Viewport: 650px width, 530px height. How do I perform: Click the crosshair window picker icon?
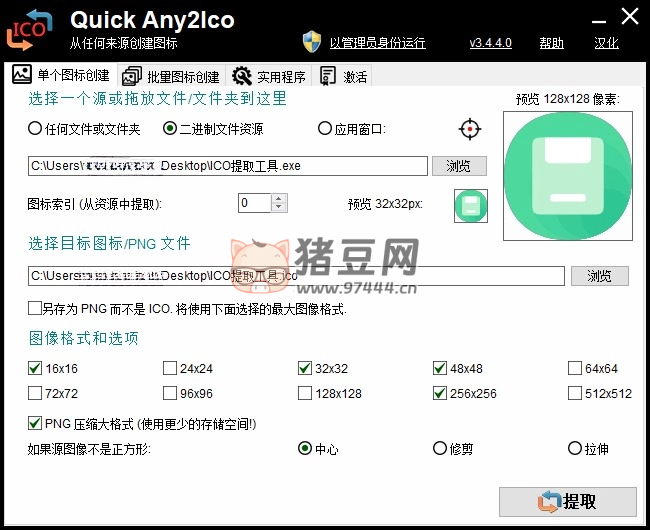470,129
